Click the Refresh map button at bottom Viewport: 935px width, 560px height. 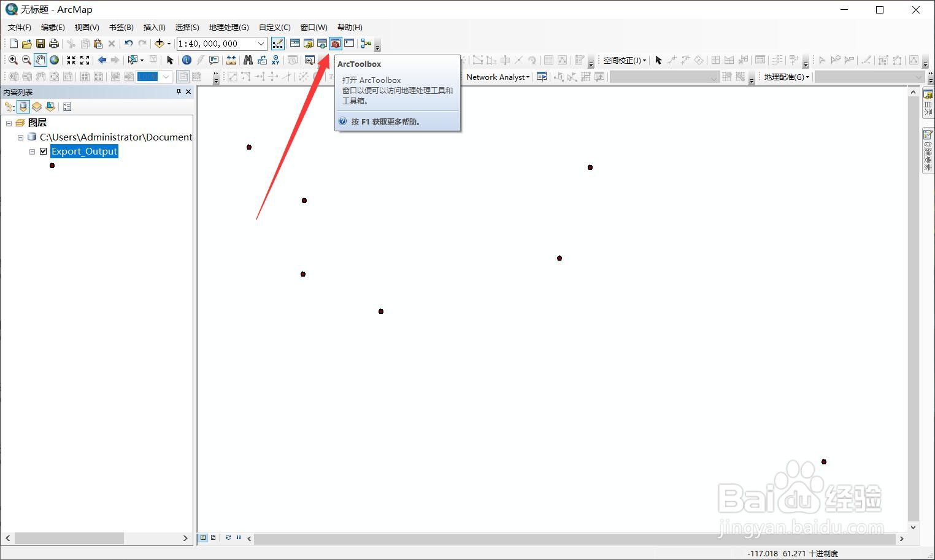click(x=228, y=538)
